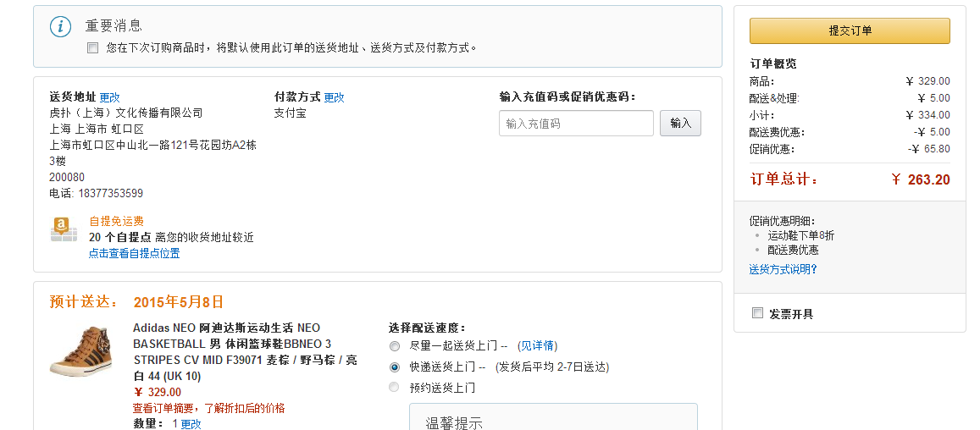This screenshot has height=430, width=980.
Task: Click the blue information icon
Action: pos(61,26)
